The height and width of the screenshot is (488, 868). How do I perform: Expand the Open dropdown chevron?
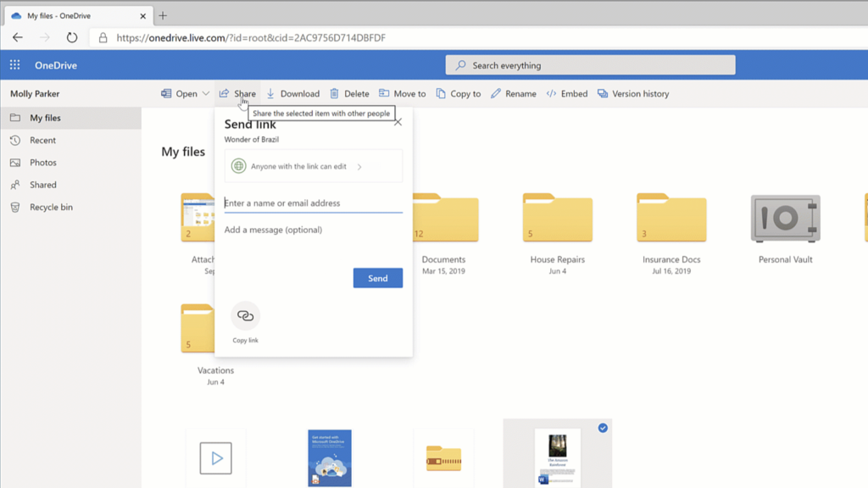tap(206, 93)
